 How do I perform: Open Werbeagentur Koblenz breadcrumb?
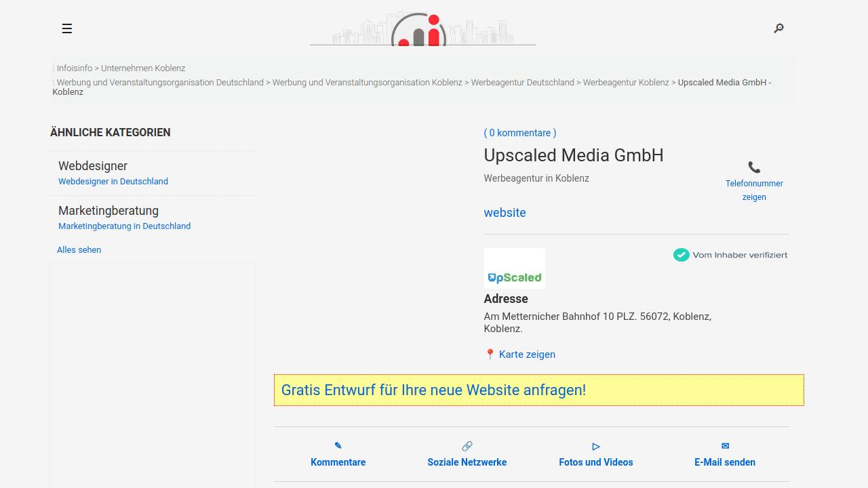tap(626, 83)
